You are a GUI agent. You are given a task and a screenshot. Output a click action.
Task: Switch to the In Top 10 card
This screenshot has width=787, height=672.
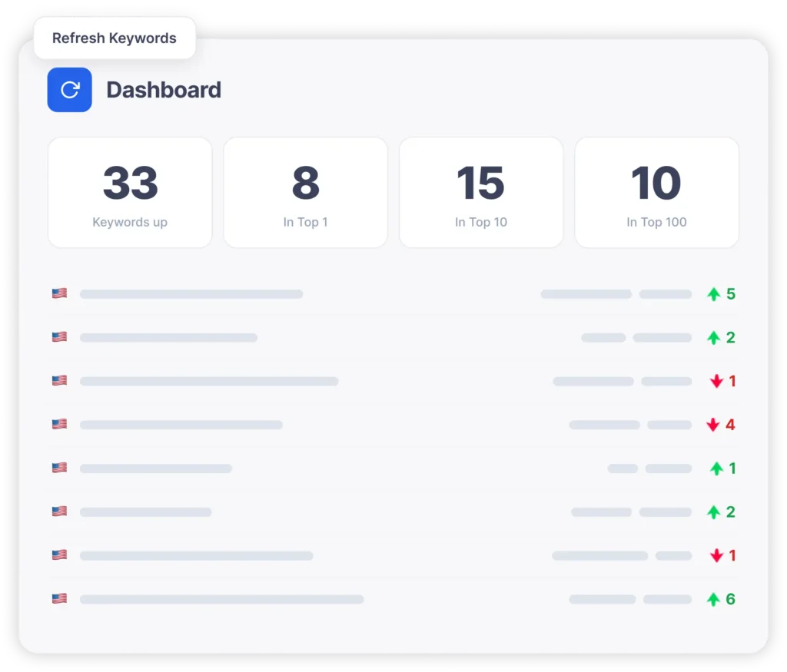480,192
